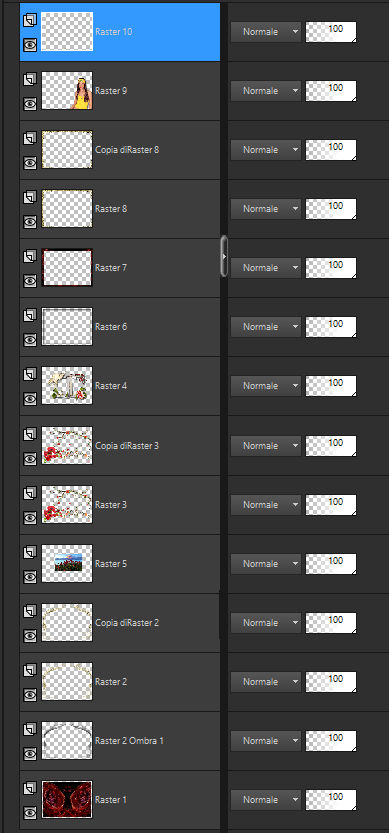The image size is (389, 833).
Task: Click layer type icon of Copia diRaster 8
Action: [30, 139]
